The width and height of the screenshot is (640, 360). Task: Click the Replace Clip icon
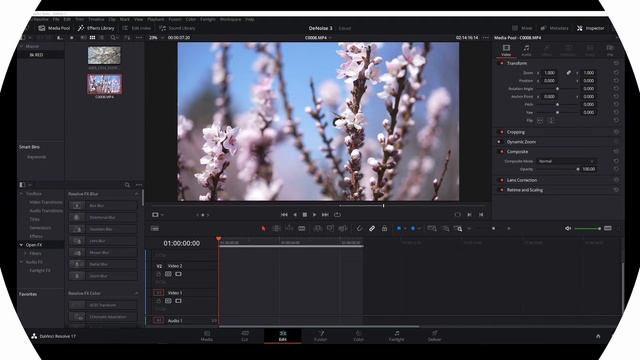point(343,229)
